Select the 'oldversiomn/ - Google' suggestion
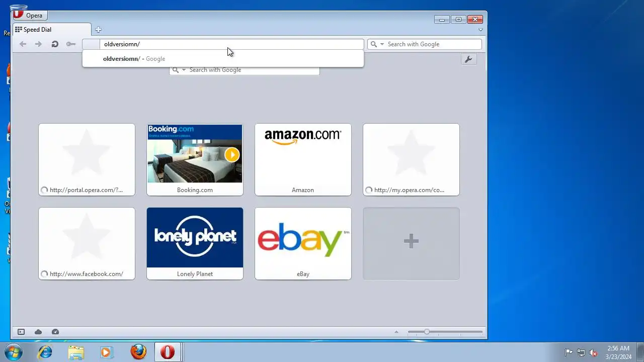The image size is (644, 362). [223, 59]
